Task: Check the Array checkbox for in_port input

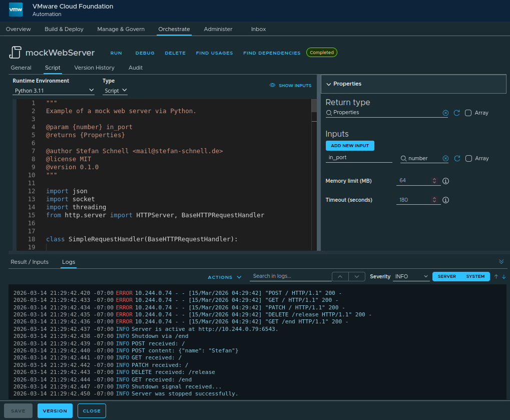Action: point(468,158)
